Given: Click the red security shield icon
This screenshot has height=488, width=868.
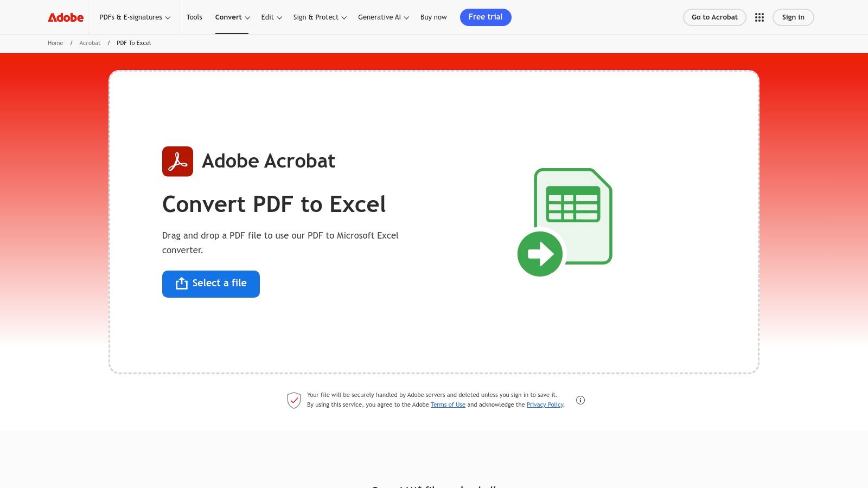Looking at the screenshot, I should pos(294,400).
